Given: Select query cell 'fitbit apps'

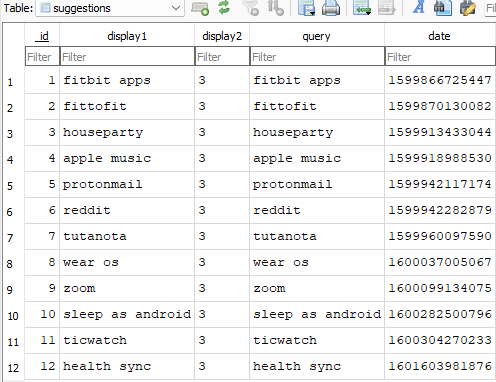Looking at the screenshot, I should pos(317,80).
